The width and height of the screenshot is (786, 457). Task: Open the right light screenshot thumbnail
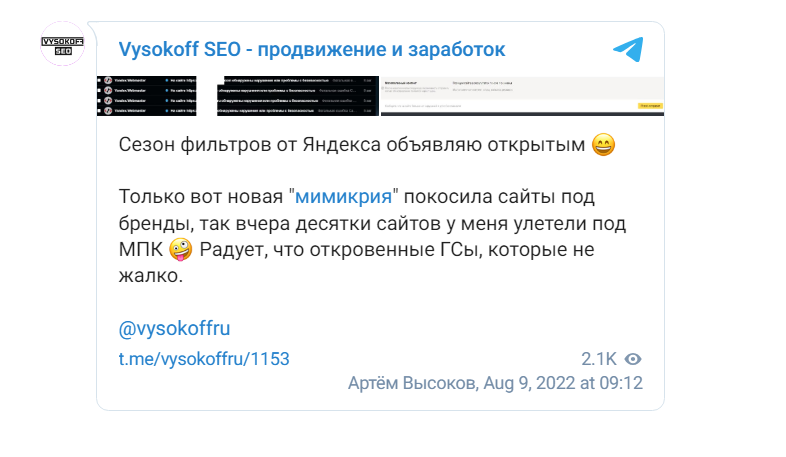click(523, 93)
